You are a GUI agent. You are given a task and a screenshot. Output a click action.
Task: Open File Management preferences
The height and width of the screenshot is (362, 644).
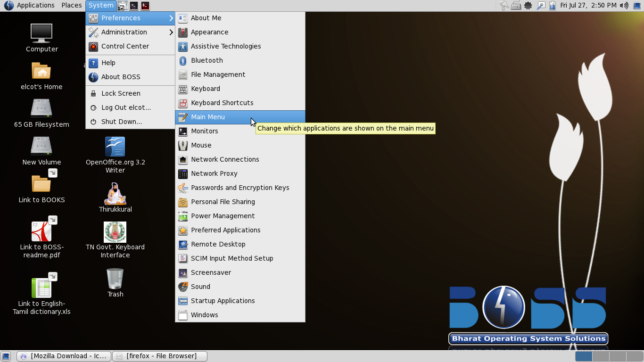click(240, 74)
